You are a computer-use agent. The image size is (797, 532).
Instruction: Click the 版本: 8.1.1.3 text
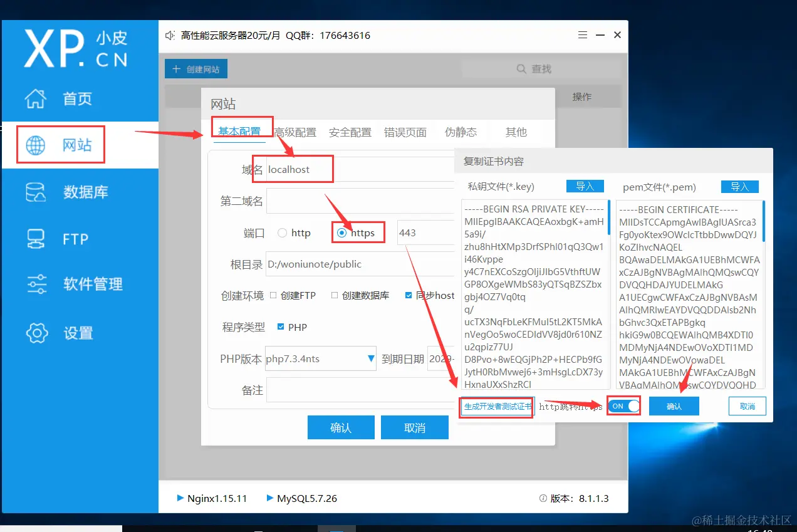tap(580, 499)
